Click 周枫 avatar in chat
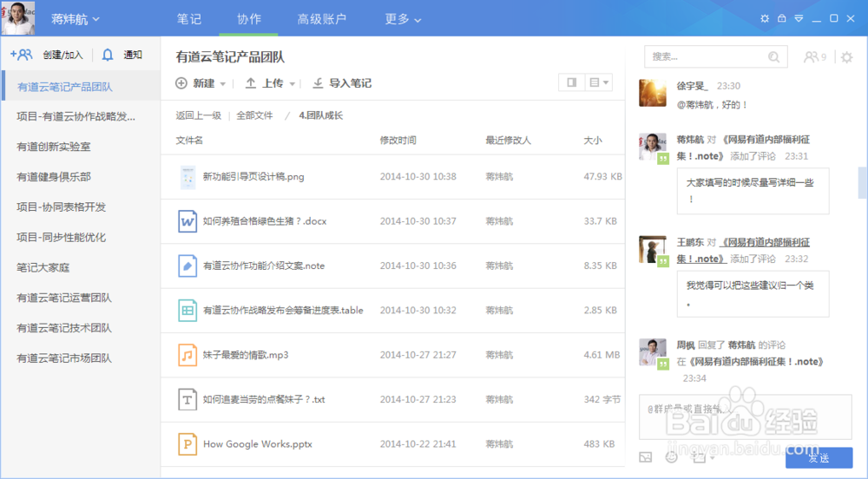Image resolution: width=868 pixels, height=479 pixels. point(653,351)
